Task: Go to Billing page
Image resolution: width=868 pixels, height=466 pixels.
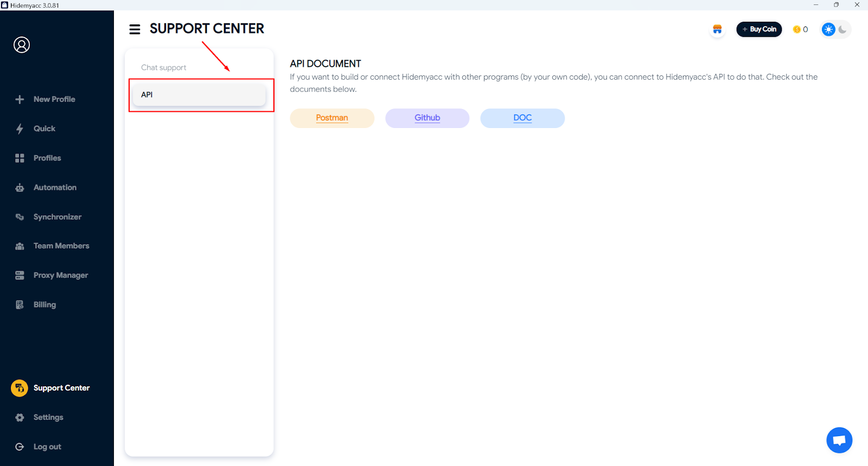Action: 44,305
